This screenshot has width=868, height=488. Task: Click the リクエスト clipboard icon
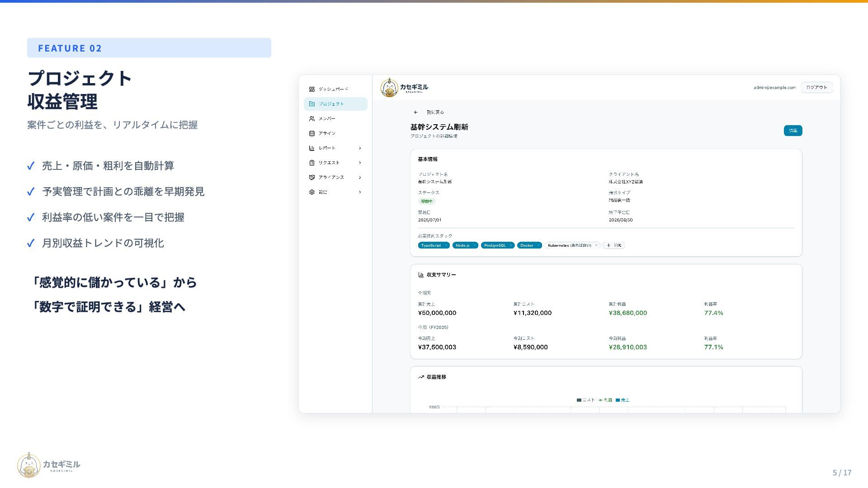point(311,163)
